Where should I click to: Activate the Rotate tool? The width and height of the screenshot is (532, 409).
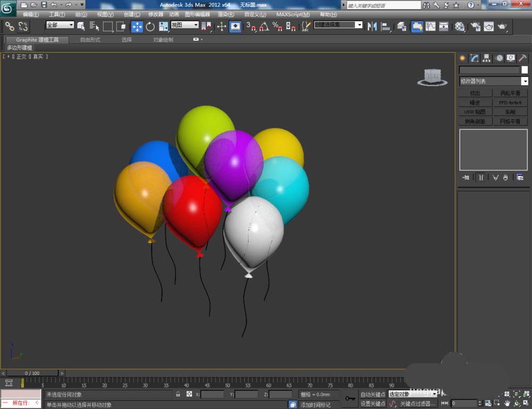(151, 27)
